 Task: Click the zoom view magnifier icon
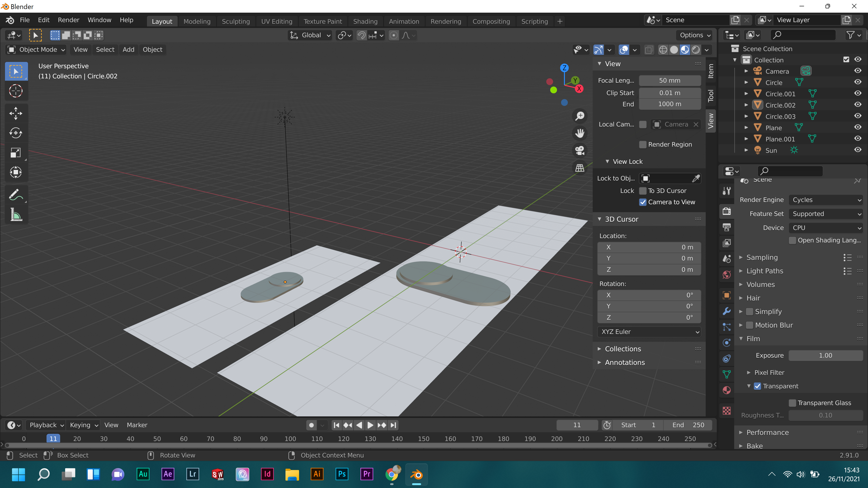tap(580, 116)
